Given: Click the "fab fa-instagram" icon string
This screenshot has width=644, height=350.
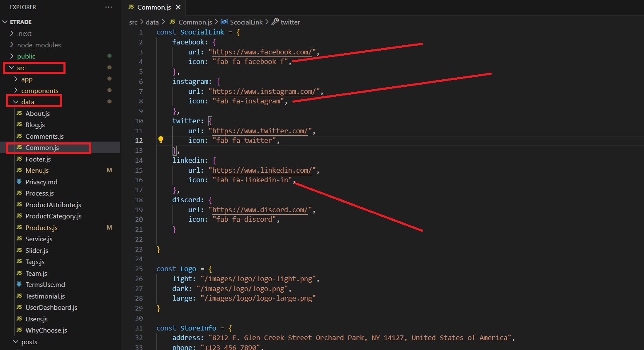Looking at the screenshot, I should (x=248, y=101).
